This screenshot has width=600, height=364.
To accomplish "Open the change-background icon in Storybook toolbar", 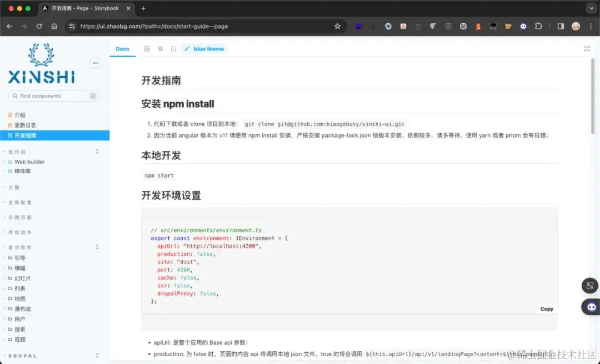I will pyautogui.click(x=147, y=49).
